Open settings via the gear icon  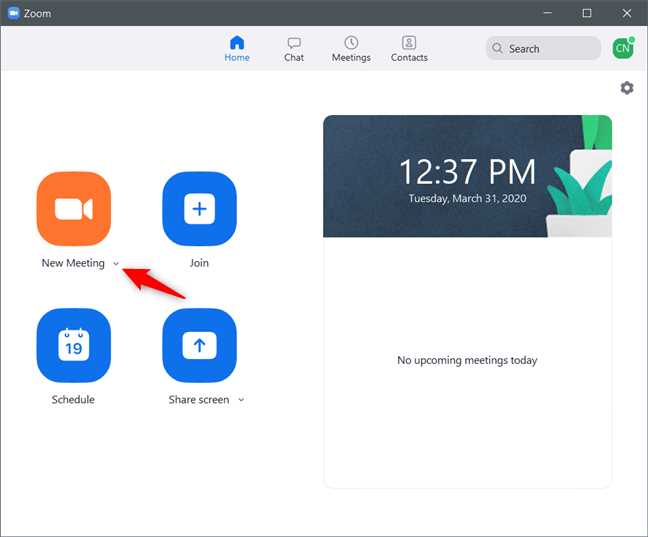point(627,88)
